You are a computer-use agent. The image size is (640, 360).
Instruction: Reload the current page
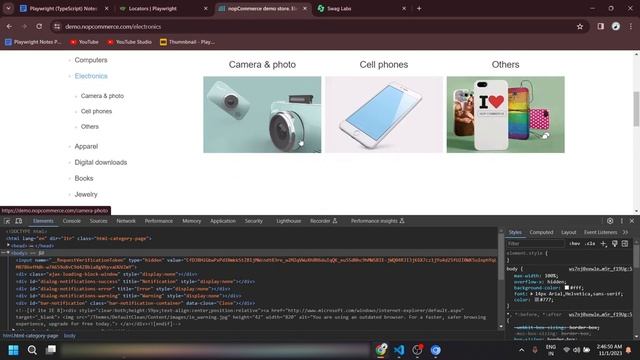(x=39, y=27)
